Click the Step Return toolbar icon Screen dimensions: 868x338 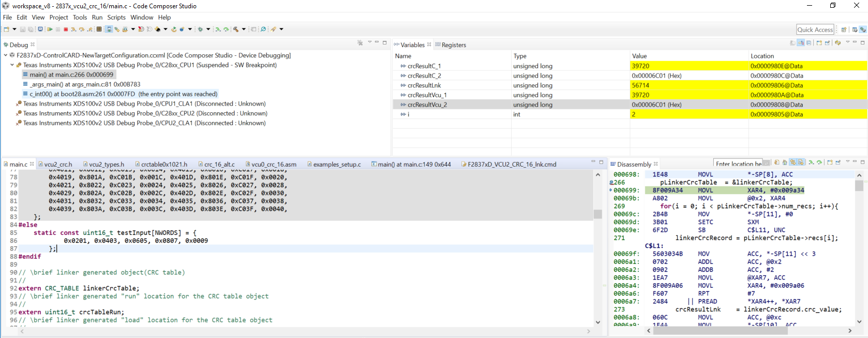tap(89, 29)
